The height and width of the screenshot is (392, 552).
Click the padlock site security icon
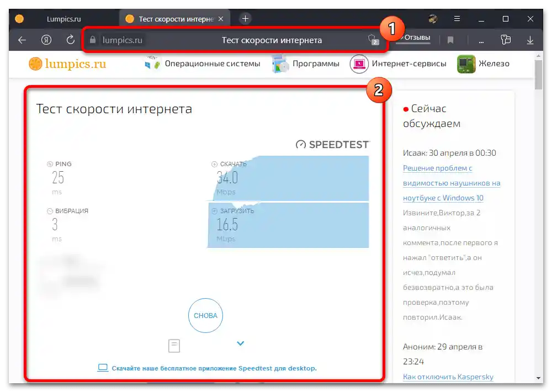(93, 40)
